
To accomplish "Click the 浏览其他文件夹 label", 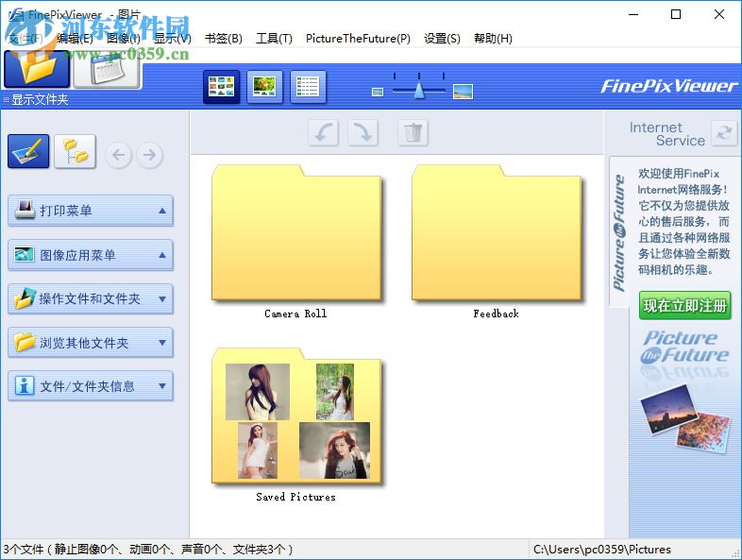I will click(84, 343).
